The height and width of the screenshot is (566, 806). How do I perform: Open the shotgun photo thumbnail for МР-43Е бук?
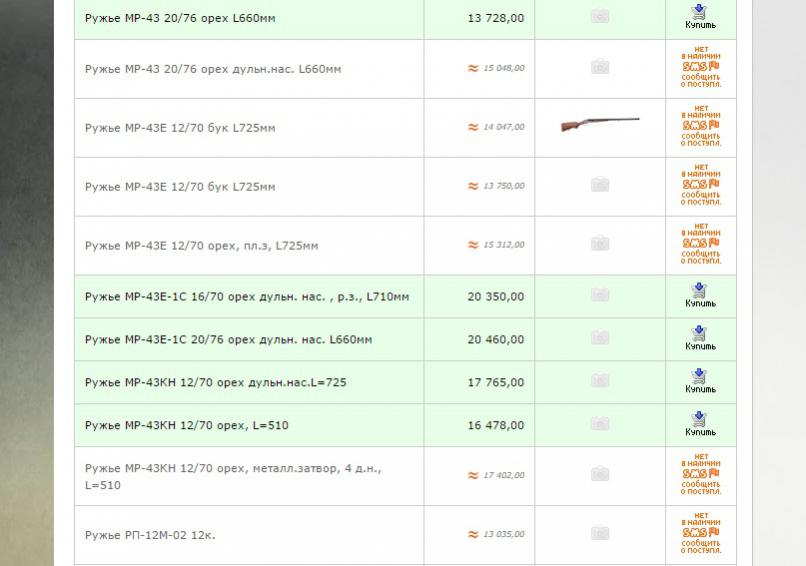[600, 124]
